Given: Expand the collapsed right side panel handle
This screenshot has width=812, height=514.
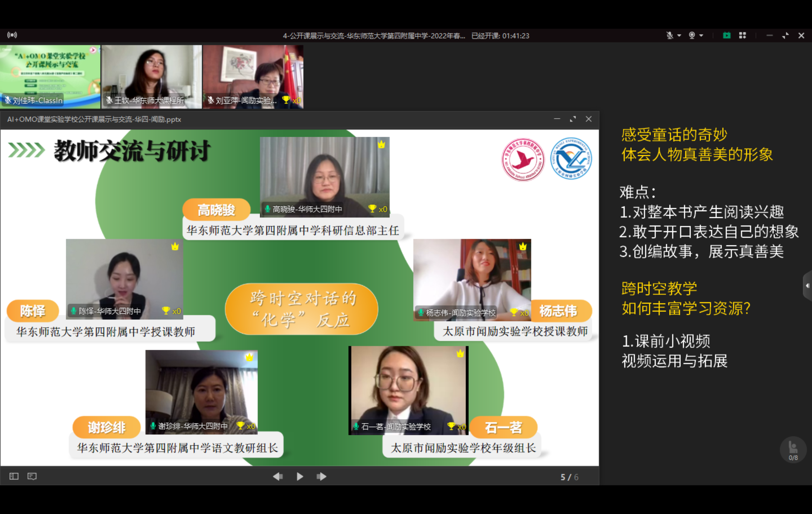Looking at the screenshot, I should pyautogui.click(x=807, y=286).
